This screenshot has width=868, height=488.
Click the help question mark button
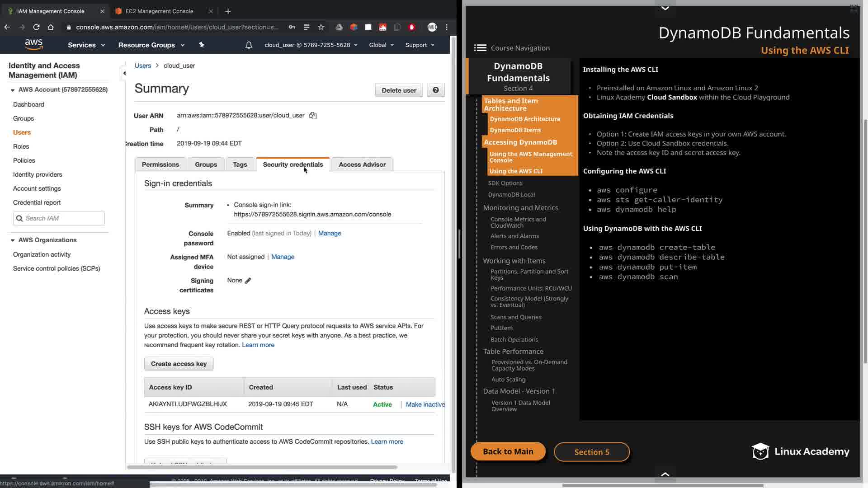(x=435, y=90)
